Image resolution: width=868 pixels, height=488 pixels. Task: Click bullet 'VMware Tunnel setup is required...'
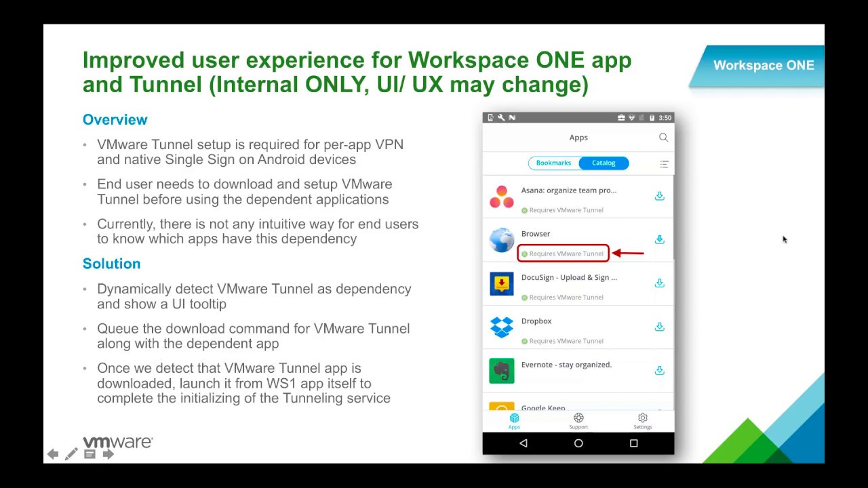250,152
